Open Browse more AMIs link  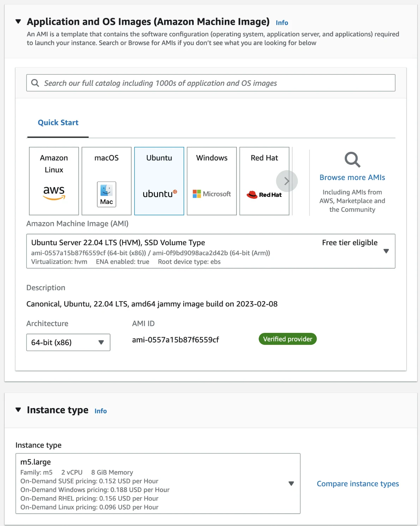pos(352,177)
